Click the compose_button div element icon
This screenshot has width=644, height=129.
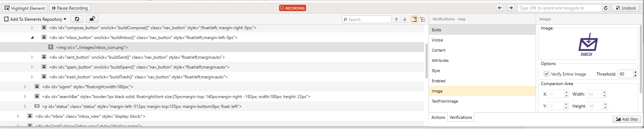[44, 27]
